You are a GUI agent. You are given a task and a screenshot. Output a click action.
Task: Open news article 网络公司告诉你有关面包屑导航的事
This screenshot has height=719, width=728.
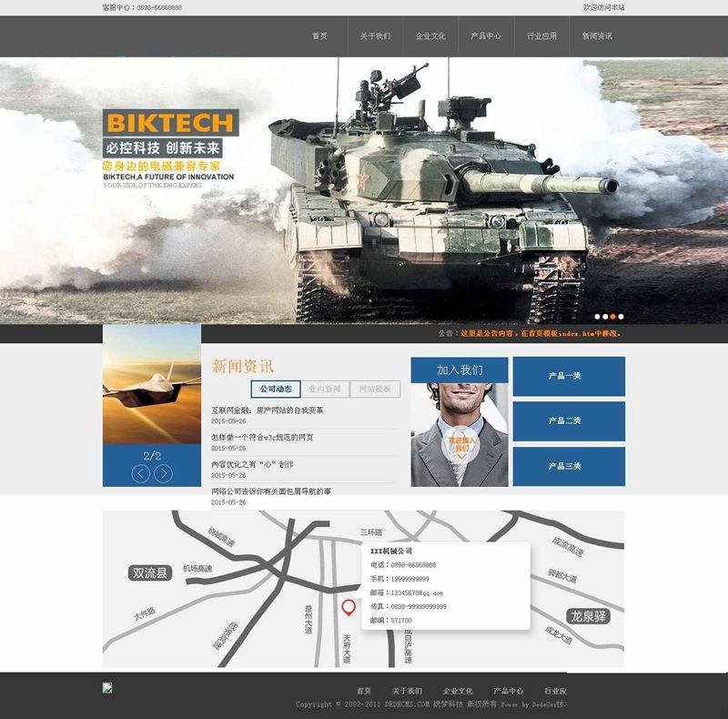(x=271, y=491)
